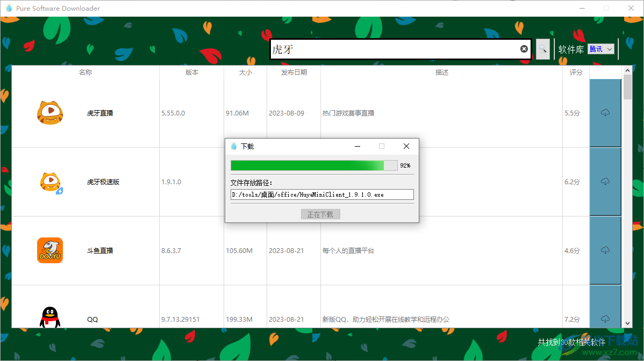Close the 下载 dialog
Viewport: 644px width, 361px height.
(x=406, y=147)
